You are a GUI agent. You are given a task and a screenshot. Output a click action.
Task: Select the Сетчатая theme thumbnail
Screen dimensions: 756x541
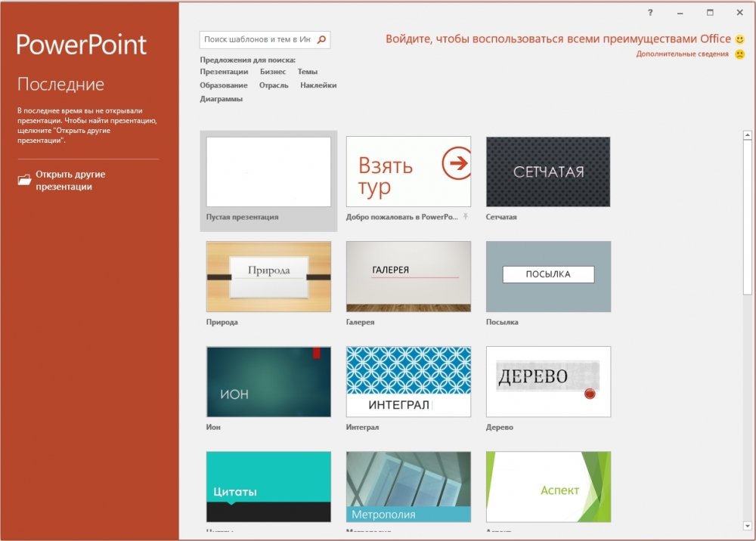coord(548,172)
